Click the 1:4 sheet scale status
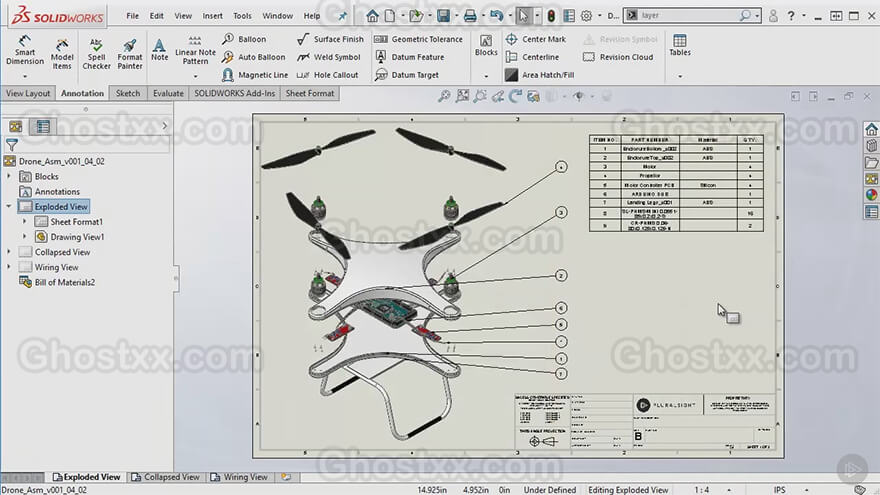 [701, 490]
